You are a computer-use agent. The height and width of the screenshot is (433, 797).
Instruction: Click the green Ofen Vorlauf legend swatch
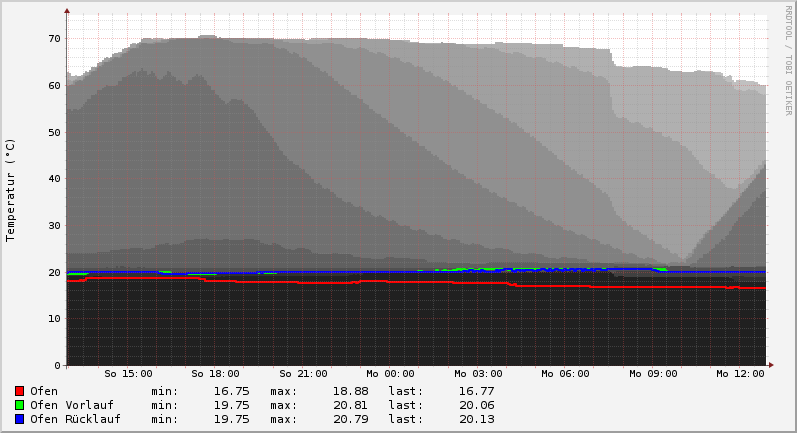[x=19, y=405]
